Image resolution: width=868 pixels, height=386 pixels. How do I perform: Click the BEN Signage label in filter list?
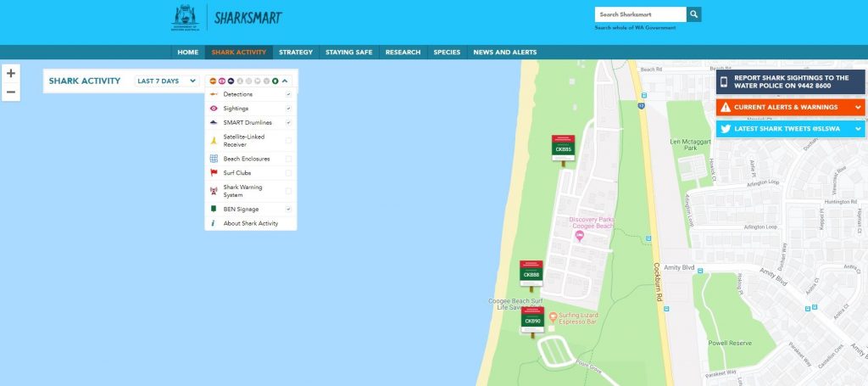tap(241, 209)
